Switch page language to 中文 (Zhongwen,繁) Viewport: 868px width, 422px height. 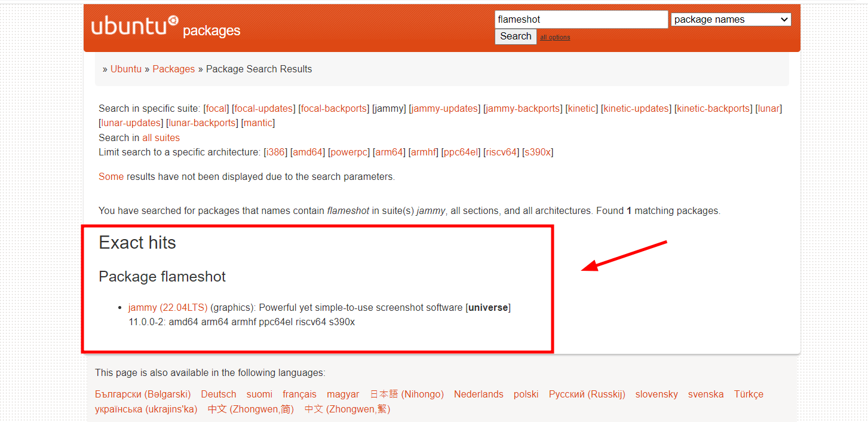347,409
